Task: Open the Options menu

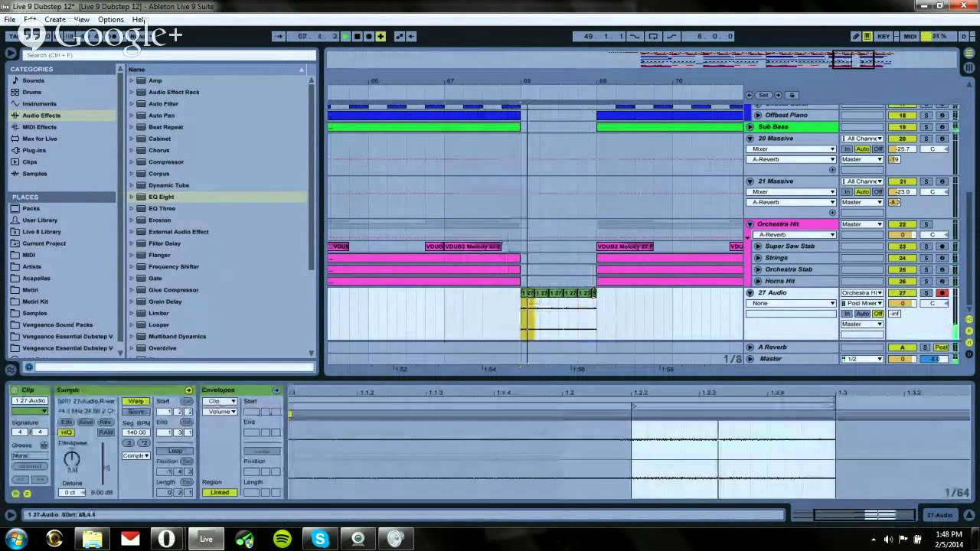Action: click(110, 19)
